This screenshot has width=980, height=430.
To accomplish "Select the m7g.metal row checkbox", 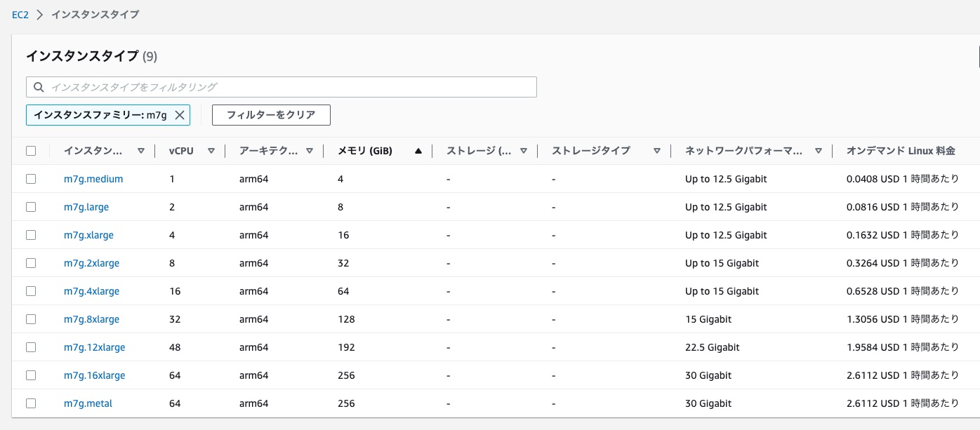I will point(31,403).
